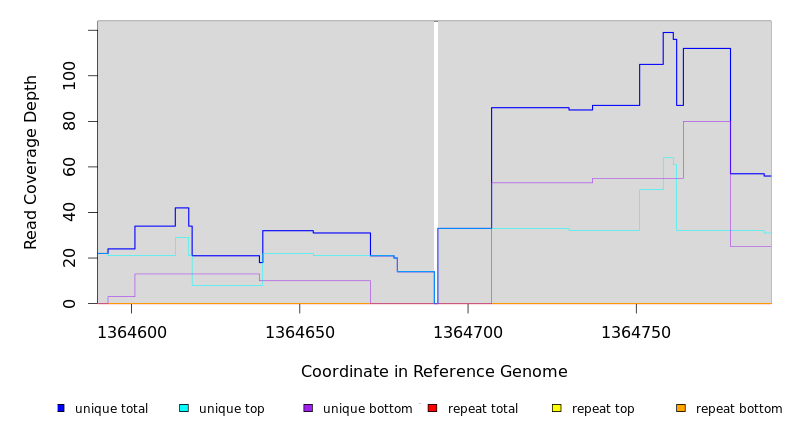Click the 'Coordinate in Reference Genome' axis title
This screenshot has height=432, width=792.
(434, 372)
